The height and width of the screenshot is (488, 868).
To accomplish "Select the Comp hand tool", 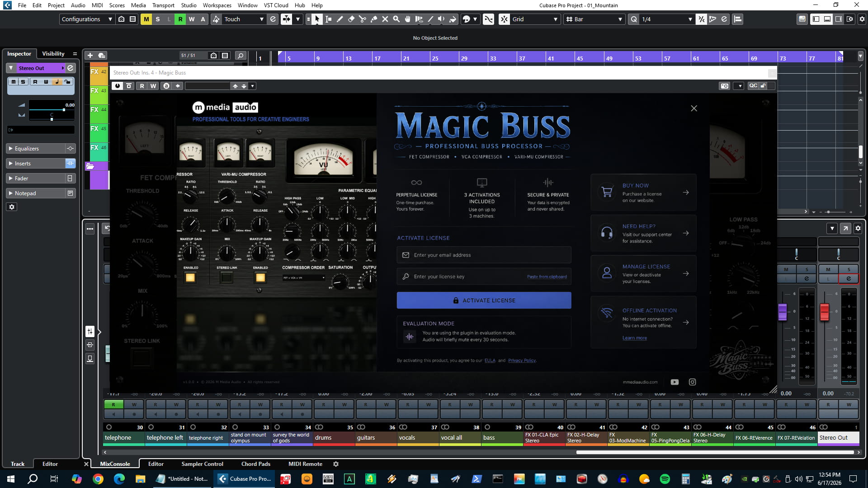I will pos(407,19).
